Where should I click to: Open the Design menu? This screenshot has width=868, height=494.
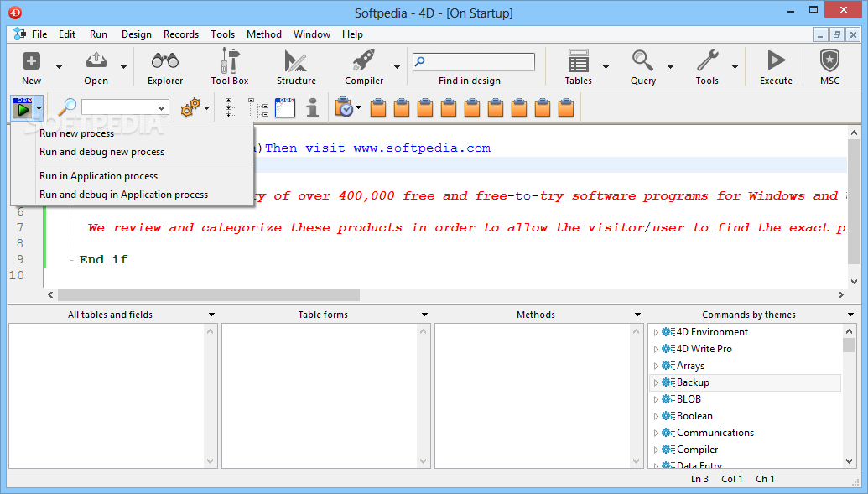pos(137,34)
